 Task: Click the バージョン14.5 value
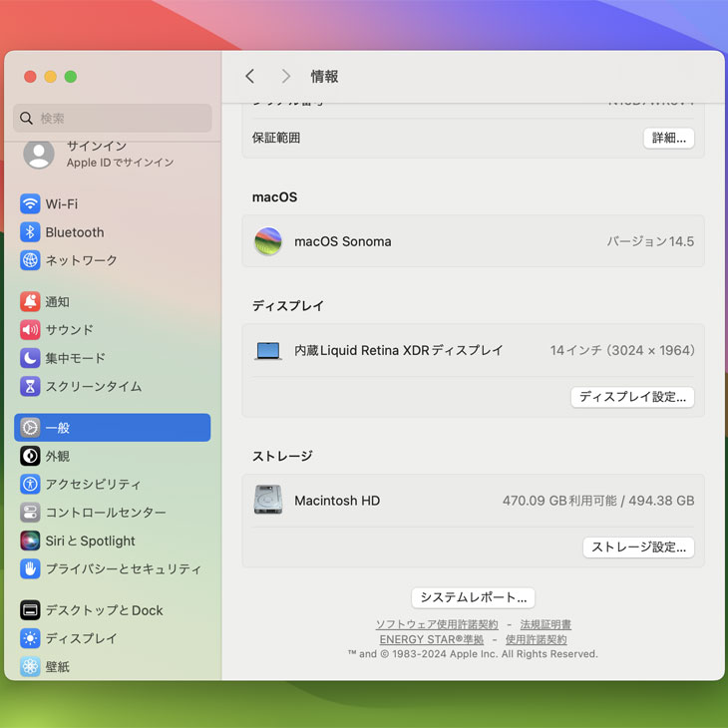pyautogui.click(x=650, y=241)
